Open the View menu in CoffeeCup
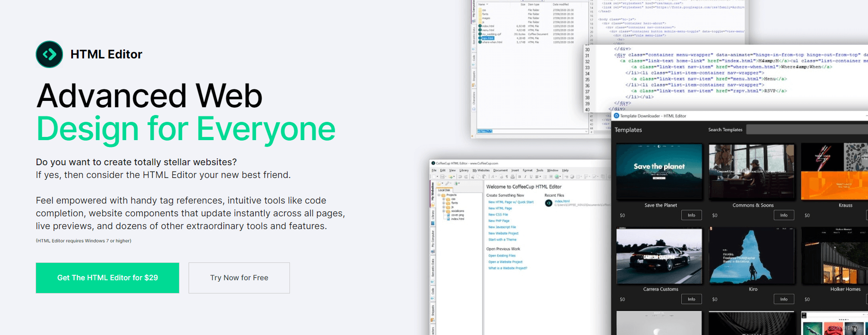This screenshot has height=335, width=868. pos(452,170)
